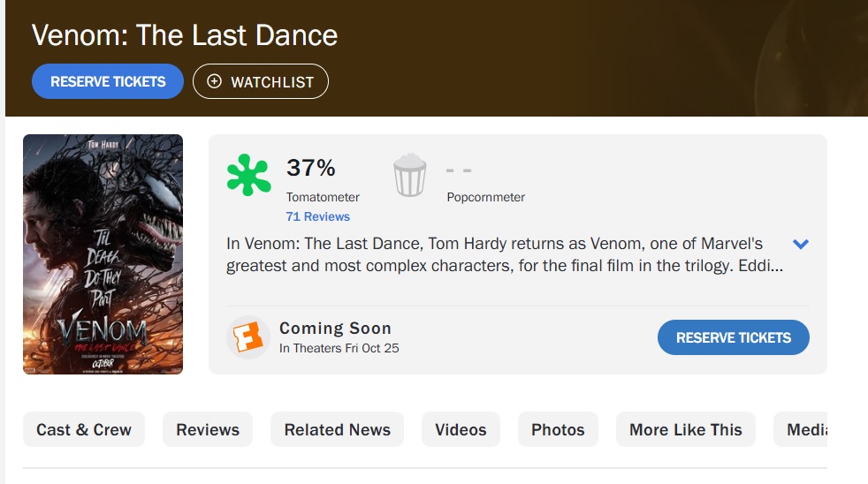Click 'In Theaters Fri Oct 25' text

tap(339, 348)
